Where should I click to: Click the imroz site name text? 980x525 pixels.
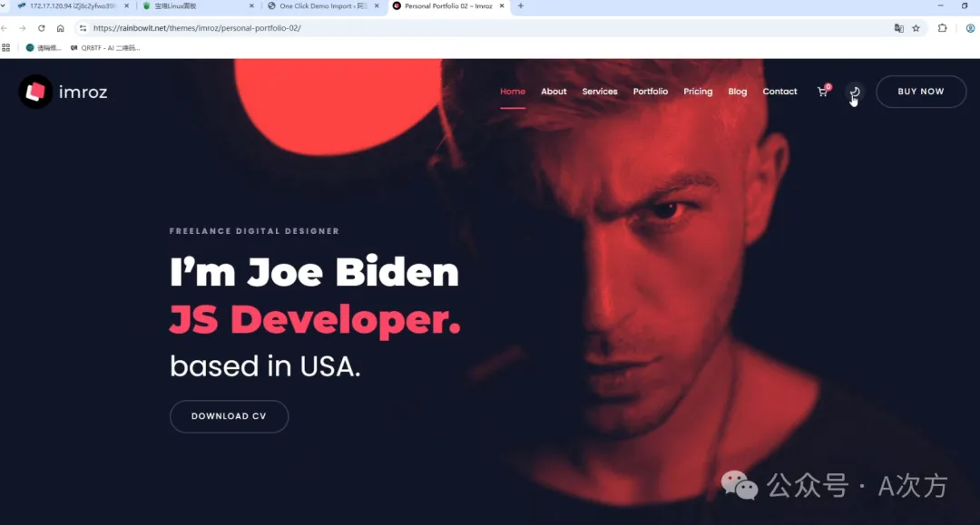83,92
